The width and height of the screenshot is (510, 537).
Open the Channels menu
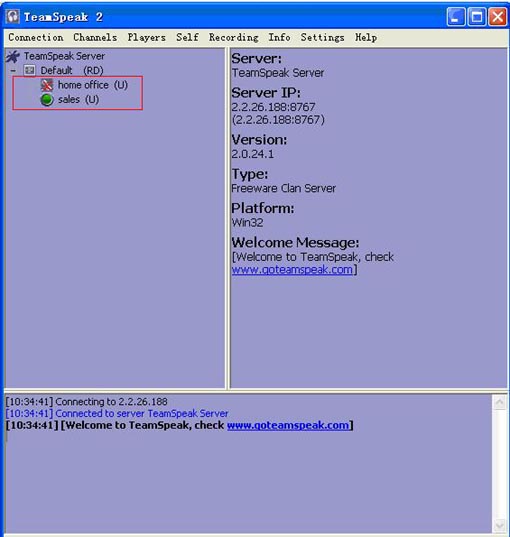tap(95, 37)
